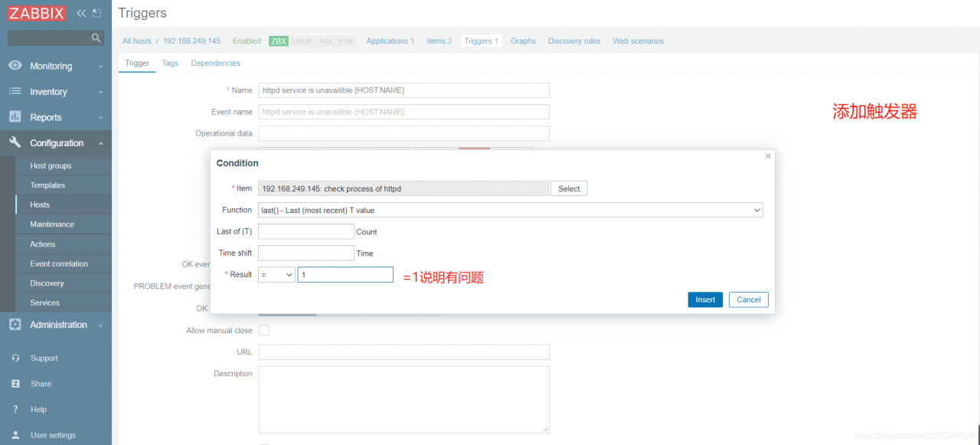Open the All hosts breadcrumb link
This screenshot has width=980, height=445.
click(137, 41)
